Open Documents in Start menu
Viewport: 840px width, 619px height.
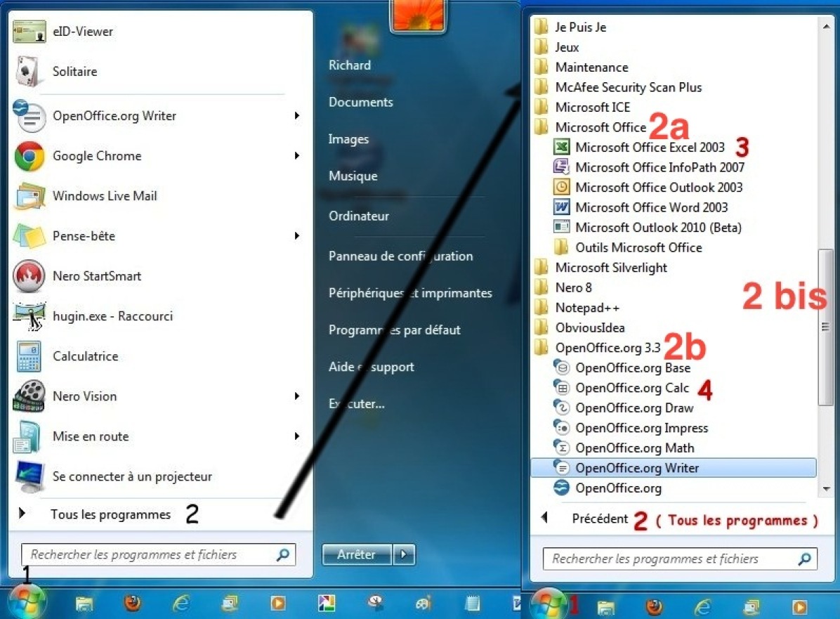360,102
